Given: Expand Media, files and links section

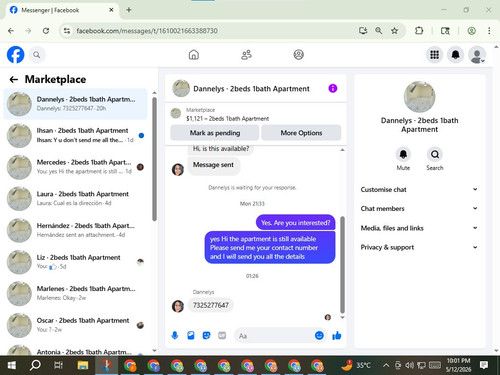Looking at the screenshot, I should coord(419,228).
